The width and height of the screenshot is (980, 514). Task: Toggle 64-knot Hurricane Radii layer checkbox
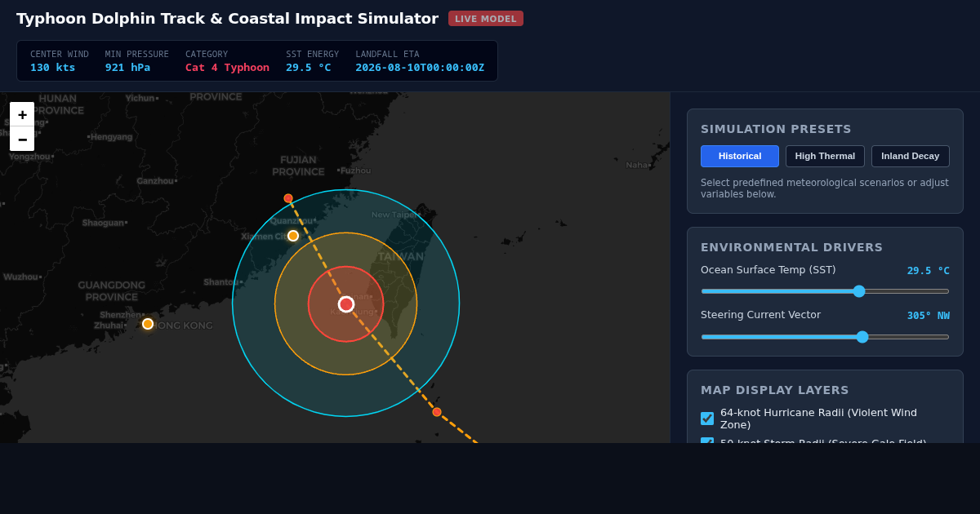[707, 419]
